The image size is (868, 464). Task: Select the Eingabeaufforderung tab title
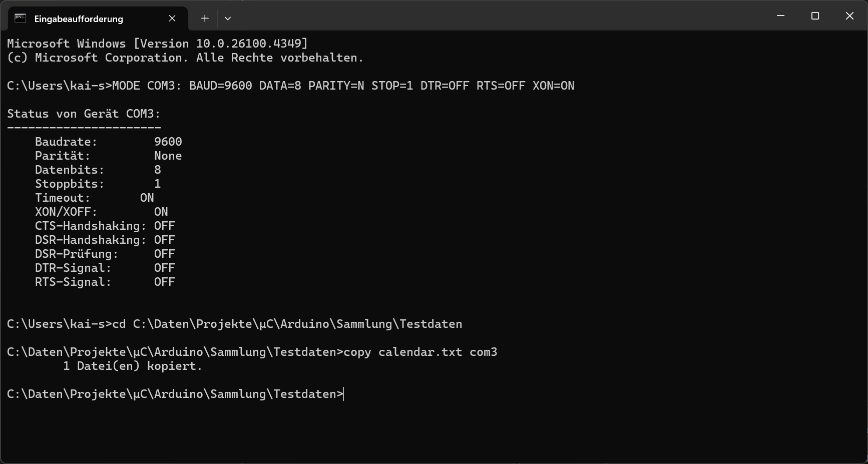coord(79,19)
